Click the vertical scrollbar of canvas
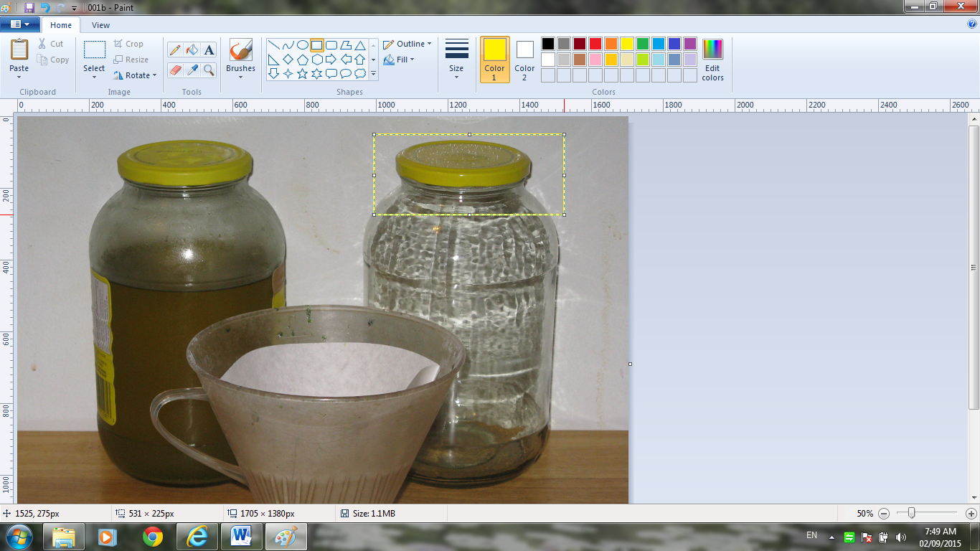980x551 pixels. tap(974, 268)
